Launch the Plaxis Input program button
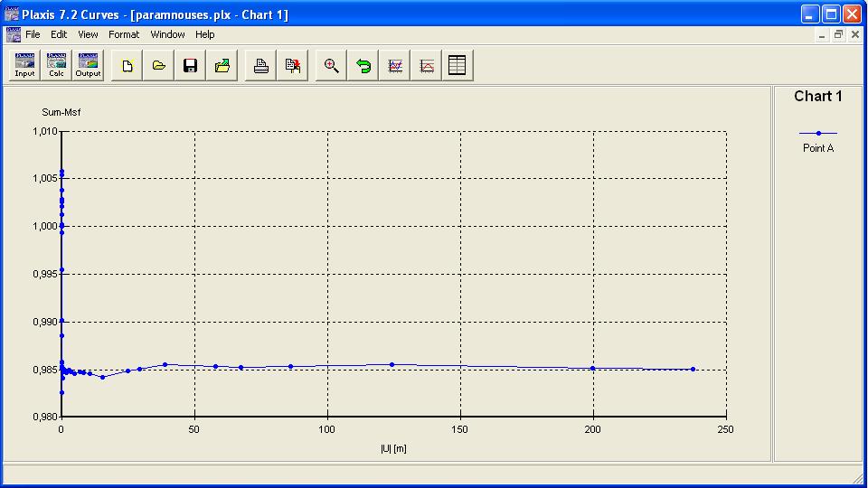The image size is (868, 488). pyautogui.click(x=24, y=65)
